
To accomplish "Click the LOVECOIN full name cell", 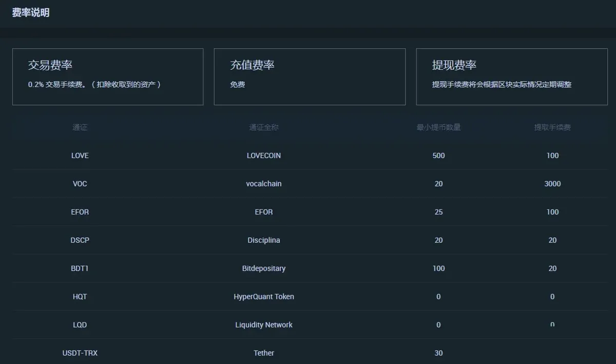I will pyautogui.click(x=264, y=156).
